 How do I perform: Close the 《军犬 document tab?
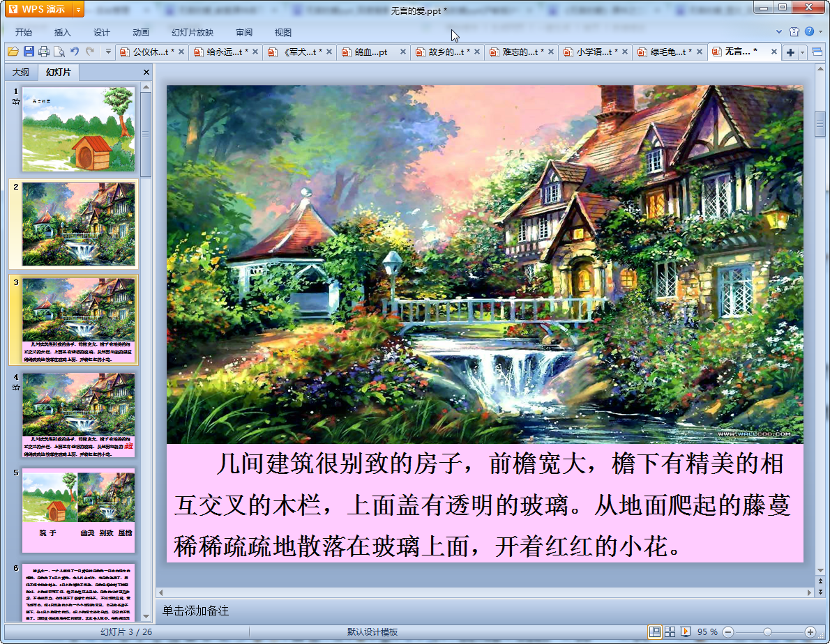[x=329, y=52]
